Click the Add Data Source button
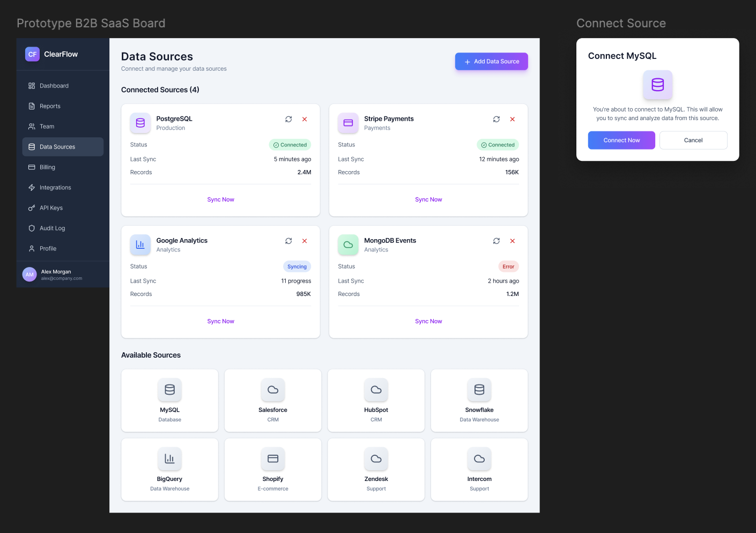The height and width of the screenshot is (533, 756). (x=491, y=62)
